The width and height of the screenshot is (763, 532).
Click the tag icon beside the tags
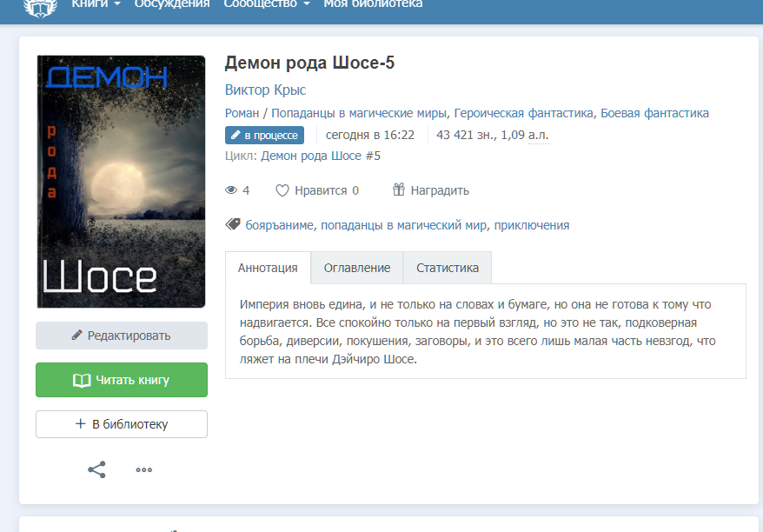pyautogui.click(x=233, y=224)
